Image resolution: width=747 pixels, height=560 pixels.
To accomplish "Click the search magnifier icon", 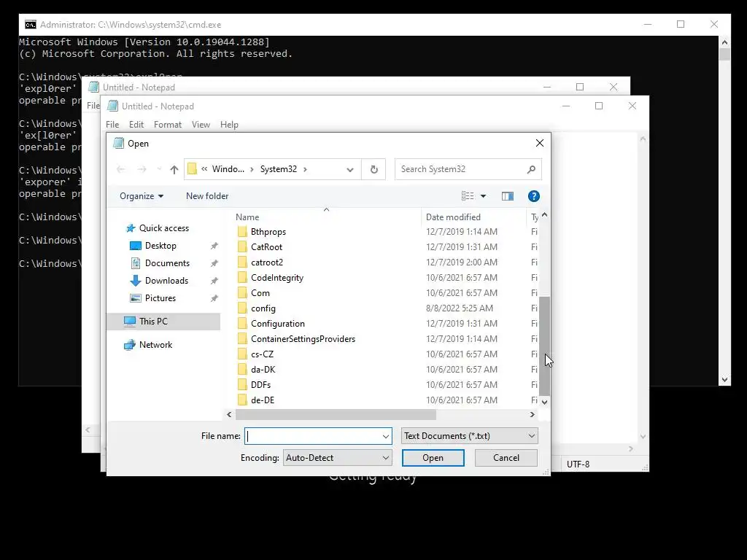I will [x=531, y=169].
